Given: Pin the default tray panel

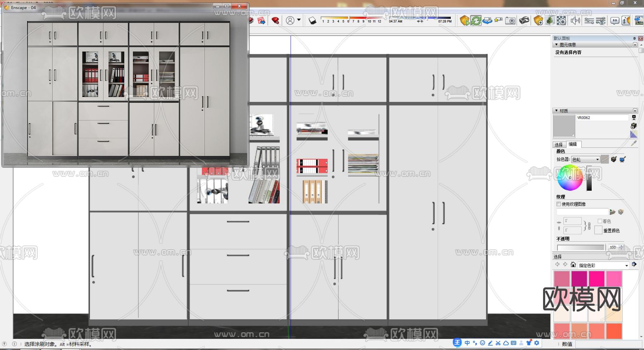Looking at the screenshot, I should point(634,38).
